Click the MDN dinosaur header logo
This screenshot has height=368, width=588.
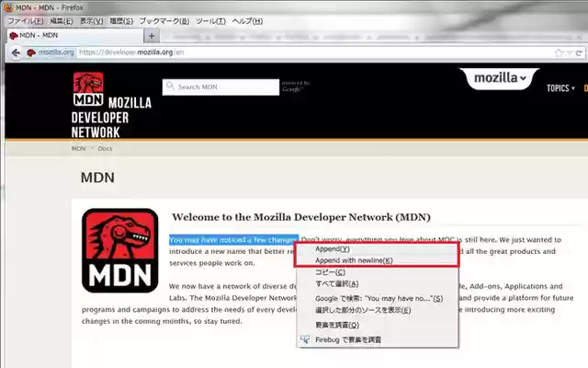88,89
